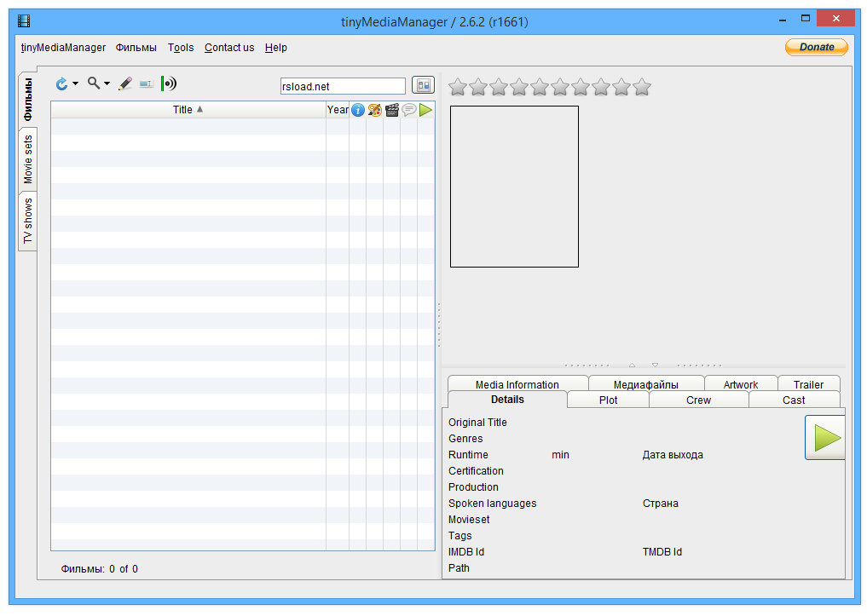The width and height of the screenshot is (867, 616).
Task: Switch to the Фильмы vertical tab
Action: [x=27, y=100]
